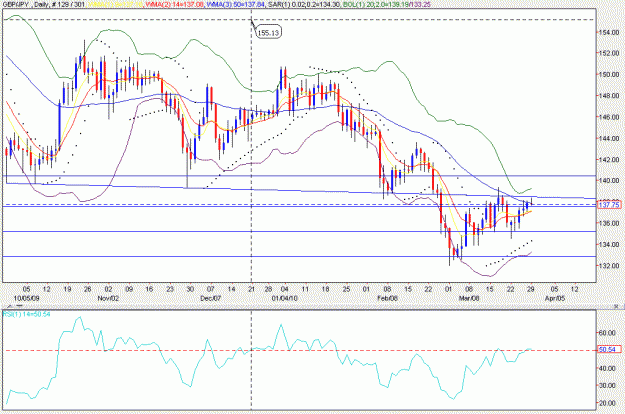This screenshot has height=414, width=625.
Task: Click the 10/05/09 date label
Action: [26, 298]
